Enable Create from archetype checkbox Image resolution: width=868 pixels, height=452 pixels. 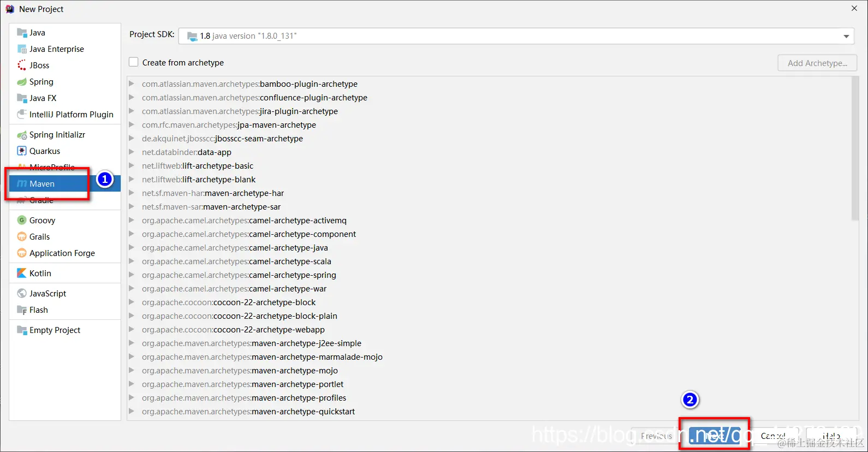pos(134,62)
